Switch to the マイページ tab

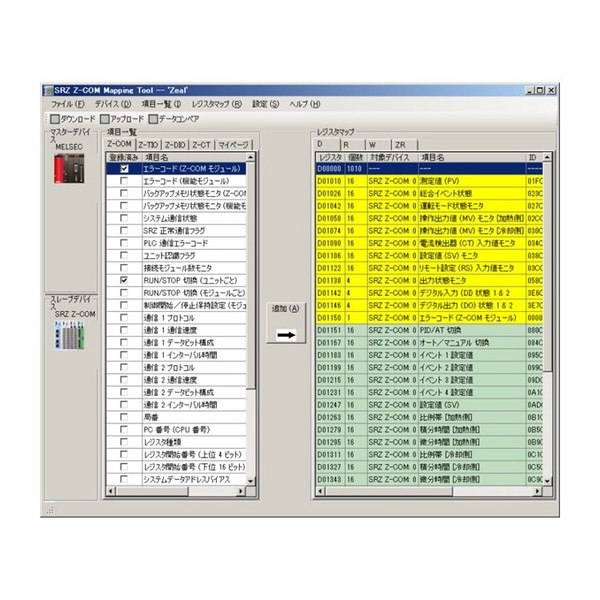(x=233, y=145)
